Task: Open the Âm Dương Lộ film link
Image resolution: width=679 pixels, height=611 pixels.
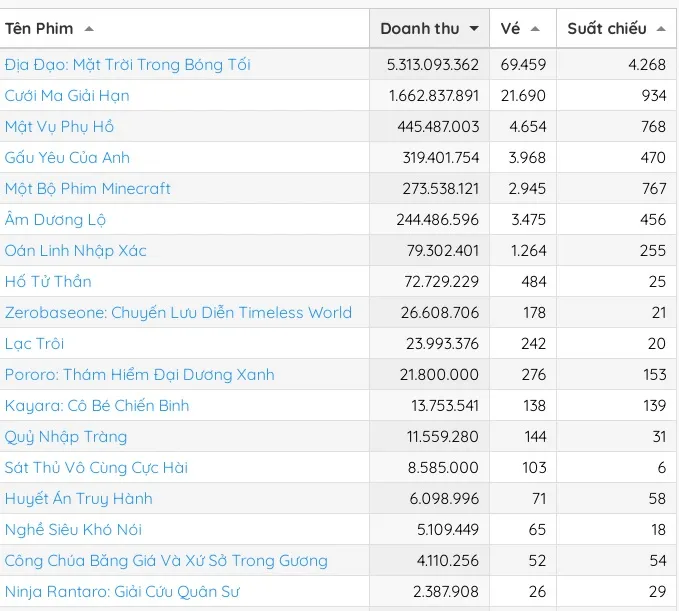Action: coord(55,220)
